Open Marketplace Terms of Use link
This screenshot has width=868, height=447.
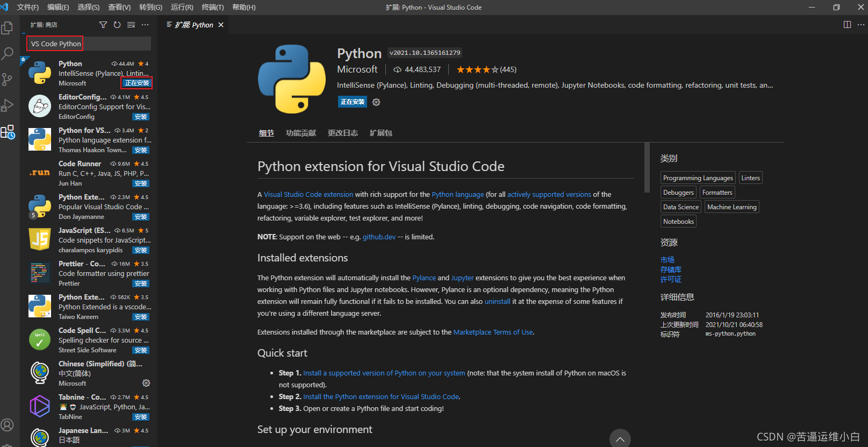click(x=493, y=332)
